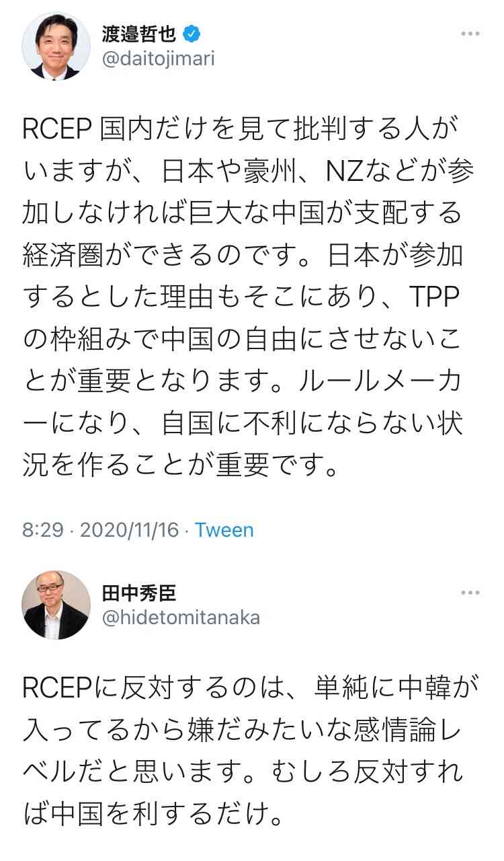Open 田中秀臣's profile picture
The image size is (504, 861).
click(56, 605)
